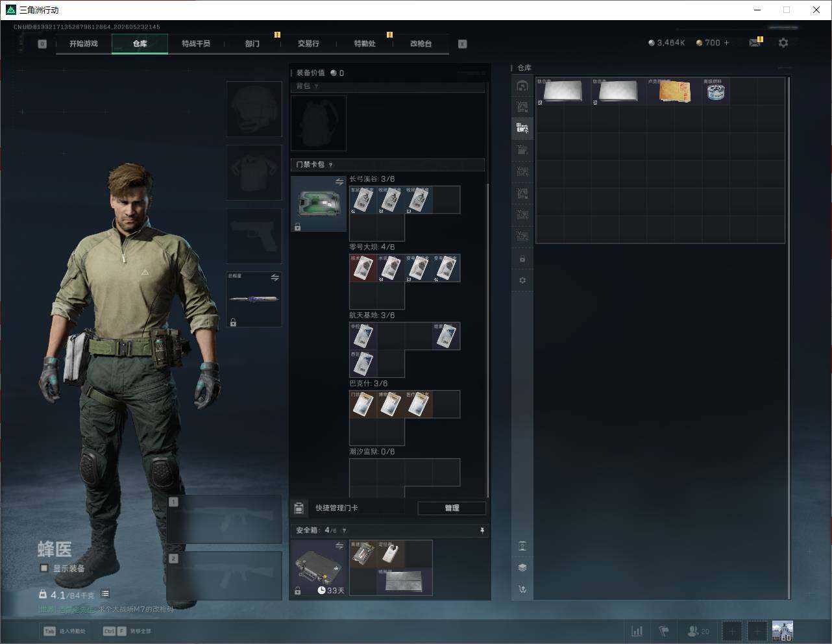Click the Tab 进入特勤处 shortcut button

click(64, 631)
